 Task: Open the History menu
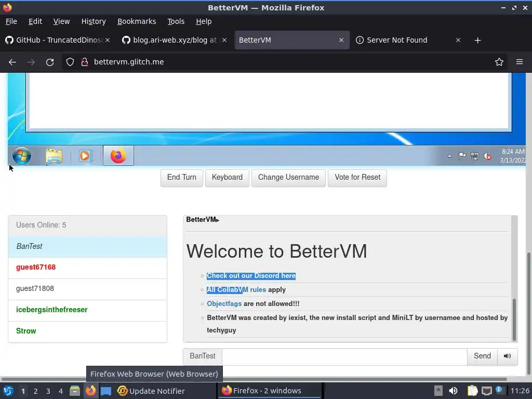[94, 21]
